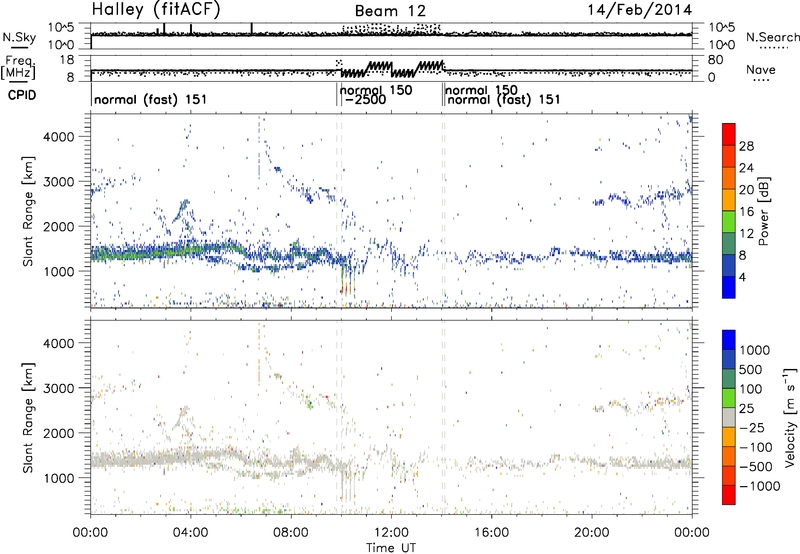Click '2000' tick on the velocity panel
This screenshot has height=554, width=800.
tap(58, 433)
